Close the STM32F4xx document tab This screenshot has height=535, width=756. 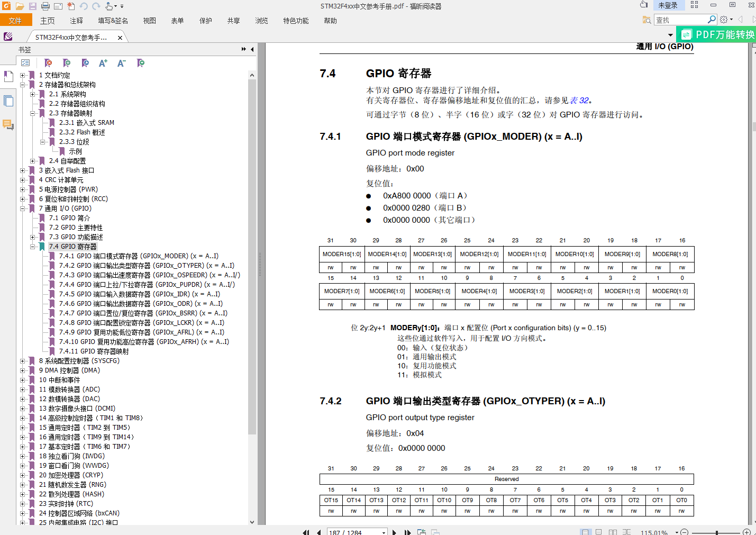(x=120, y=38)
